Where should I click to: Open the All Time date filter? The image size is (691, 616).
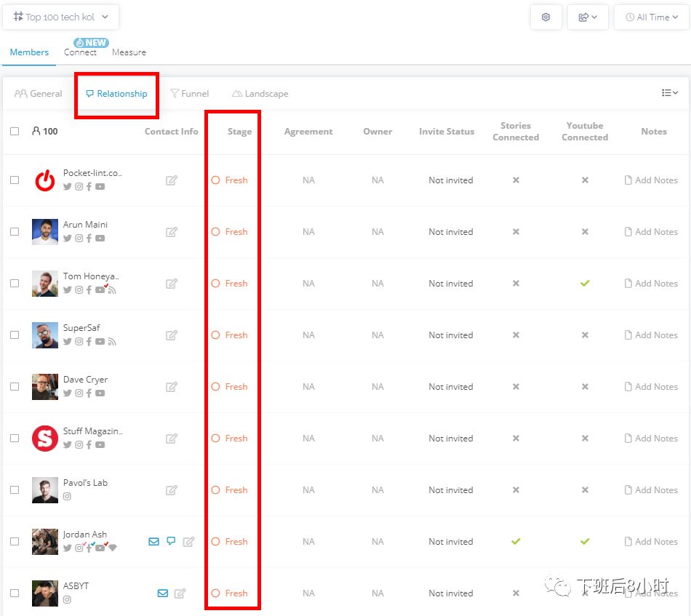(651, 17)
